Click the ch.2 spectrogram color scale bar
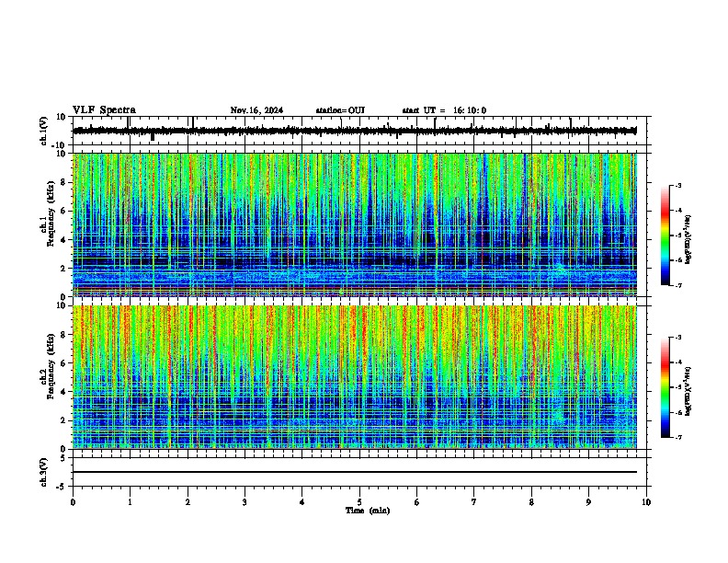 pyautogui.click(x=665, y=387)
